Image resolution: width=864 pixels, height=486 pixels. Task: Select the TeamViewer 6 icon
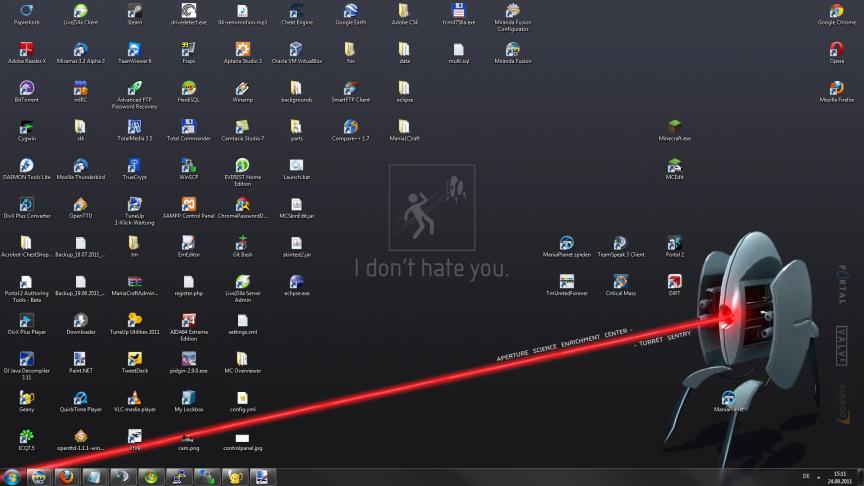[134, 53]
